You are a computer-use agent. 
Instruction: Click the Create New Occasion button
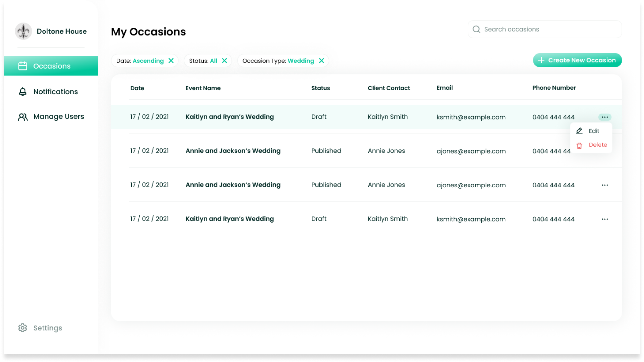(577, 60)
